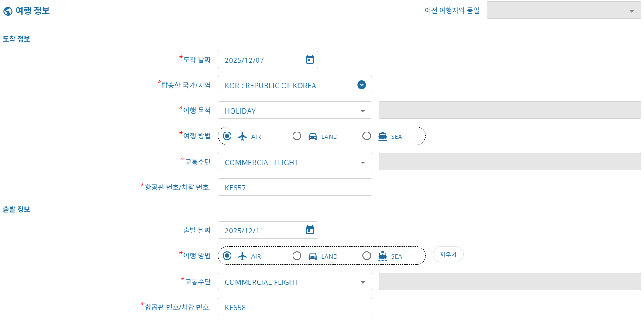Select LAND radio button for arrival
Screen dimensions: 644x322
coord(297,136)
